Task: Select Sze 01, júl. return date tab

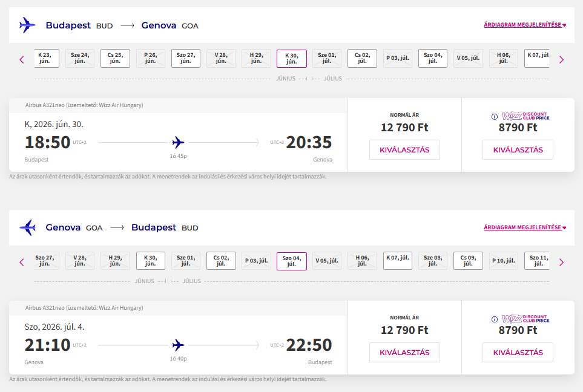Action: [185, 261]
